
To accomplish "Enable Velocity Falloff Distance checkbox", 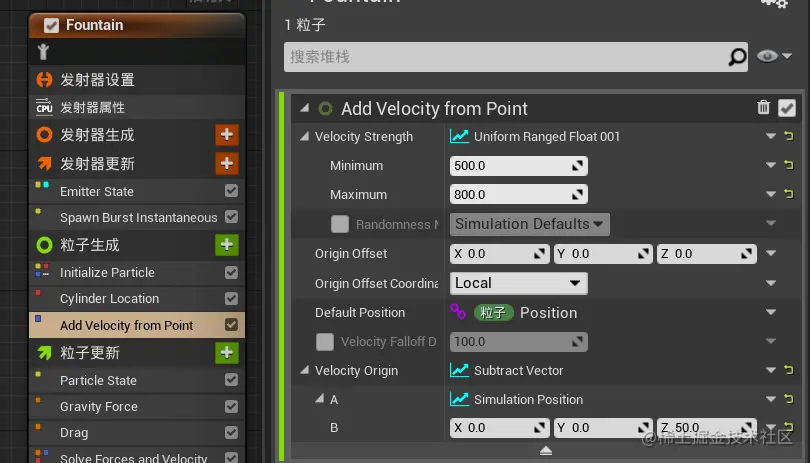I will click(x=325, y=342).
